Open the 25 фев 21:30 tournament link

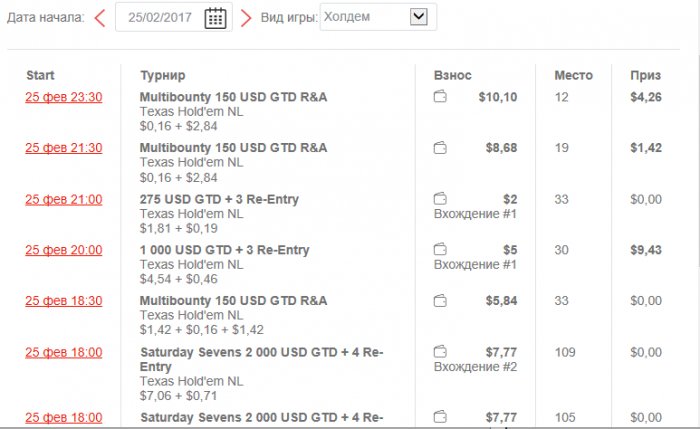tap(64, 148)
